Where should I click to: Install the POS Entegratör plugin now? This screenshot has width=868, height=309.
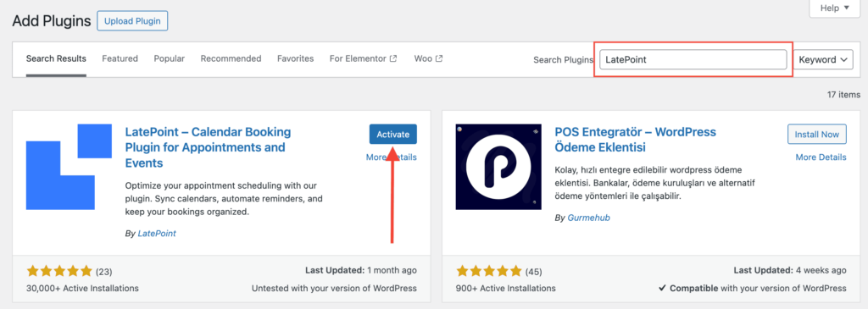pyautogui.click(x=817, y=135)
